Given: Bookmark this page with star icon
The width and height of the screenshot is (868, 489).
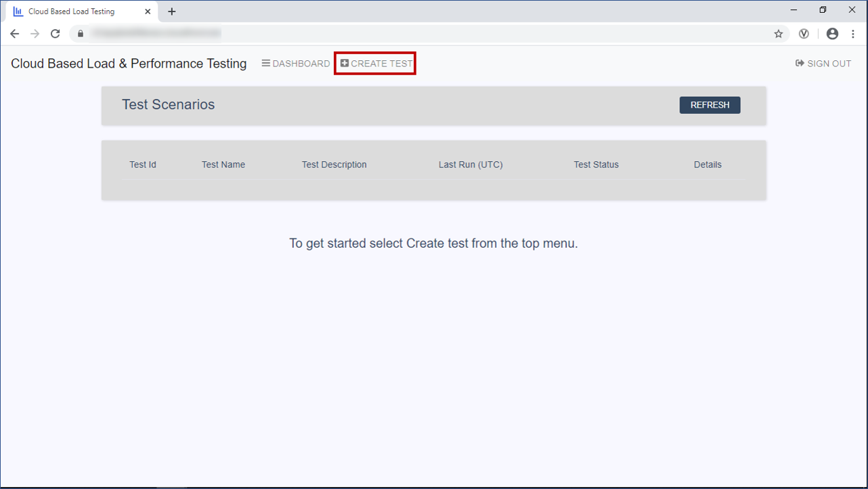Looking at the screenshot, I should point(779,34).
